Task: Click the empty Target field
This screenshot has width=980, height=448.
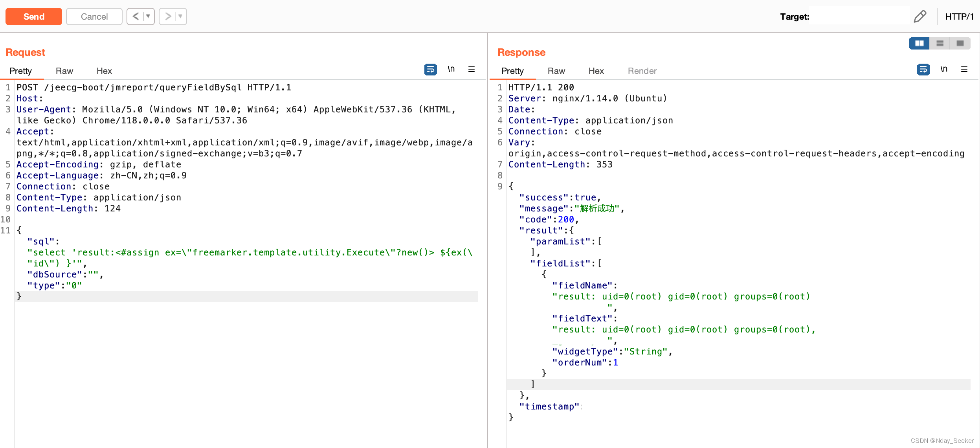Action: (x=859, y=17)
